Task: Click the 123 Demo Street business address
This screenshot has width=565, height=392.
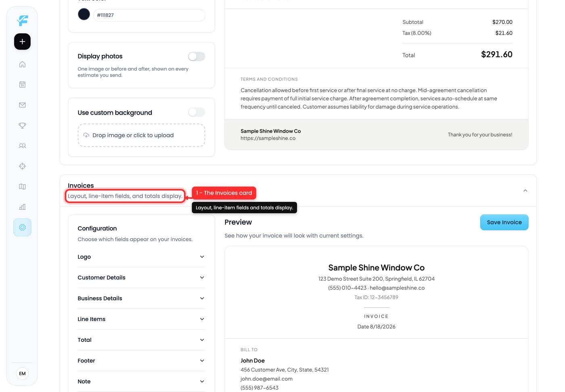Action: pos(376,279)
